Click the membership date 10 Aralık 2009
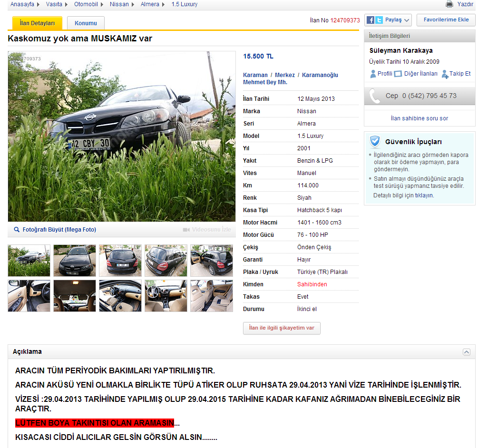This screenshot has height=448, width=478. 421,61
